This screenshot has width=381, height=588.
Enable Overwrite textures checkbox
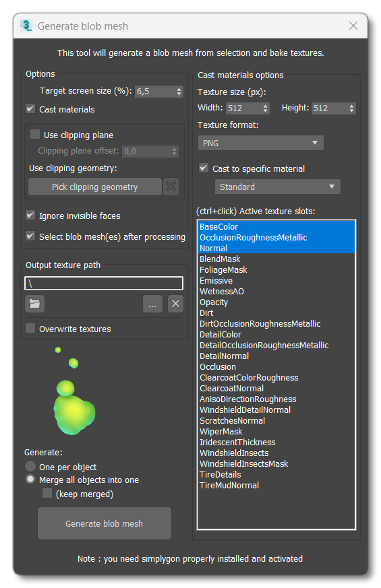[30, 329]
